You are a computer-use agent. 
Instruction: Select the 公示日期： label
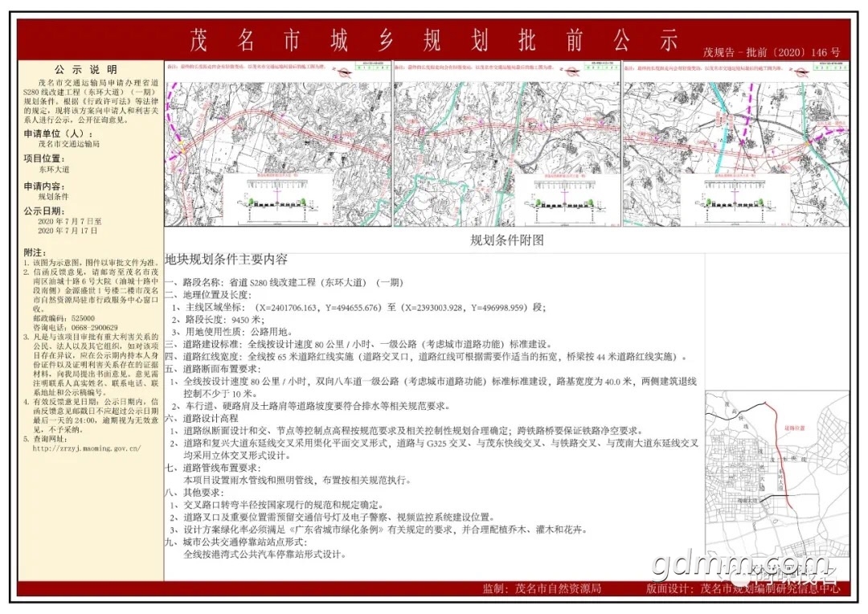click(x=44, y=211)
